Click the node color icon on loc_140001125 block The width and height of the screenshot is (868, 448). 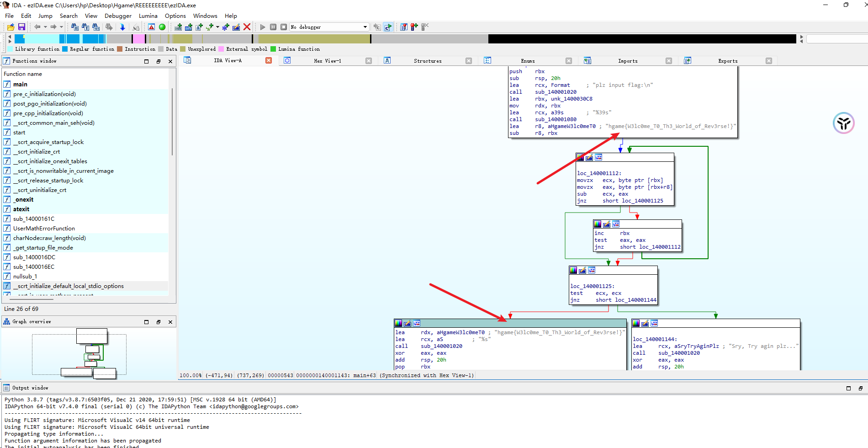(x=573, y=270)
